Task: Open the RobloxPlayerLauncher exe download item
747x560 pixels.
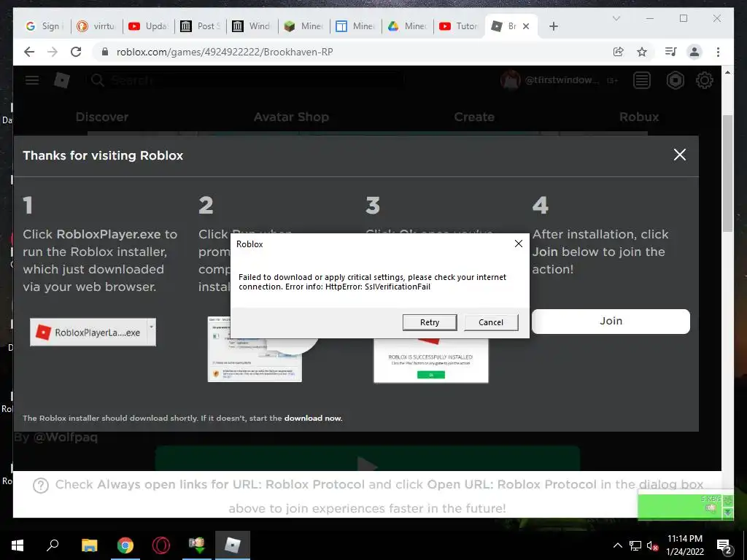Action: (x=88, y=332)
